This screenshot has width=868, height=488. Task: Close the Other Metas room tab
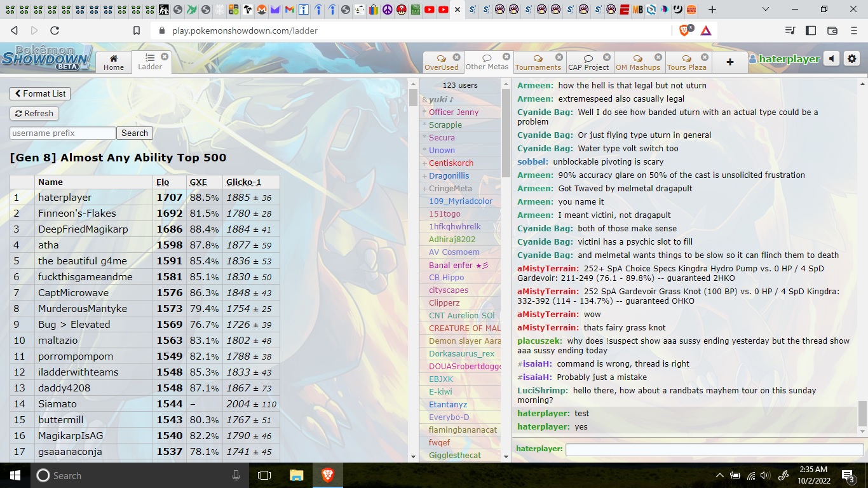(x=506, y=57)
